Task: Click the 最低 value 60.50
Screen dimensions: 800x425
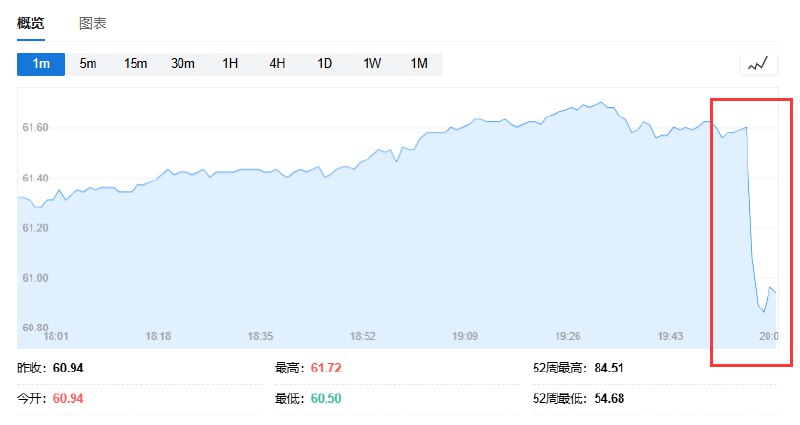Action: coord(326,398)
